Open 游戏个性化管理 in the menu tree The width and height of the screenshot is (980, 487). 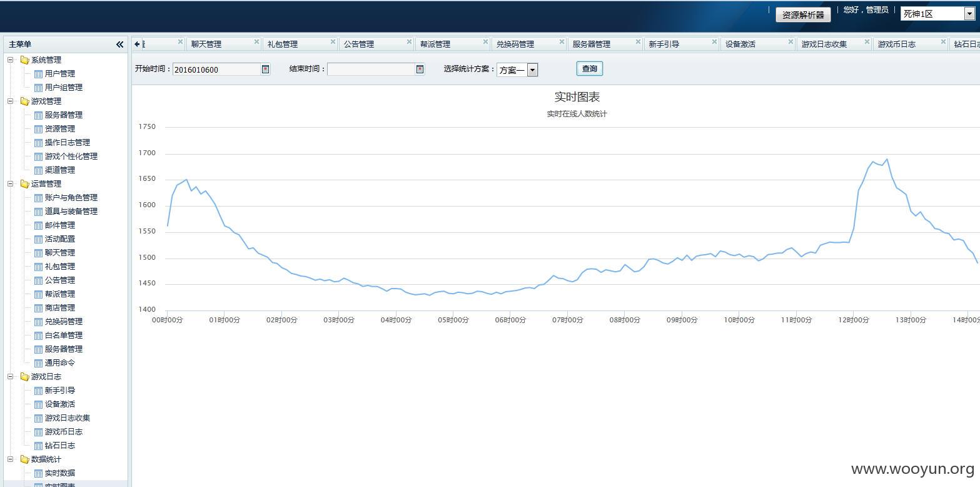[x=71, y=156]
